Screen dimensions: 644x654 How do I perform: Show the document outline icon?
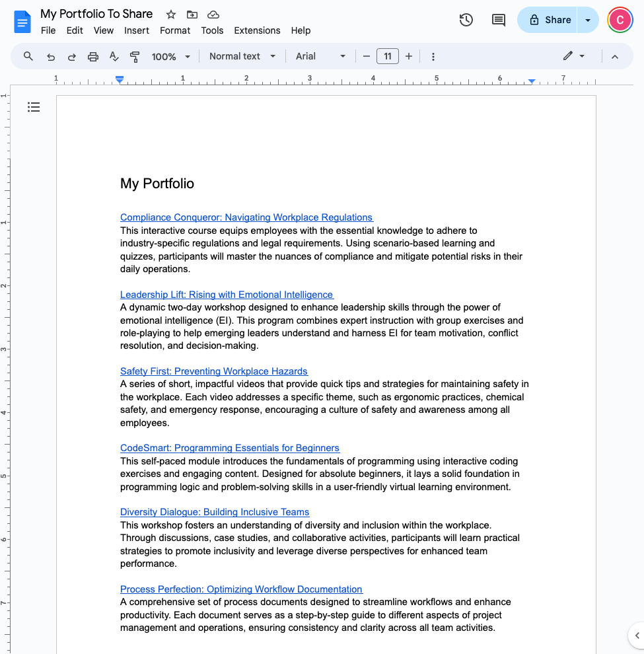click(x=34, y=107)
